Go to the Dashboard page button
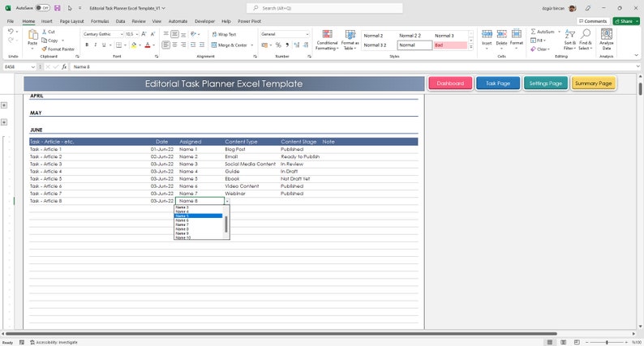This screenshot has height=346, width=644. [450, 83]
